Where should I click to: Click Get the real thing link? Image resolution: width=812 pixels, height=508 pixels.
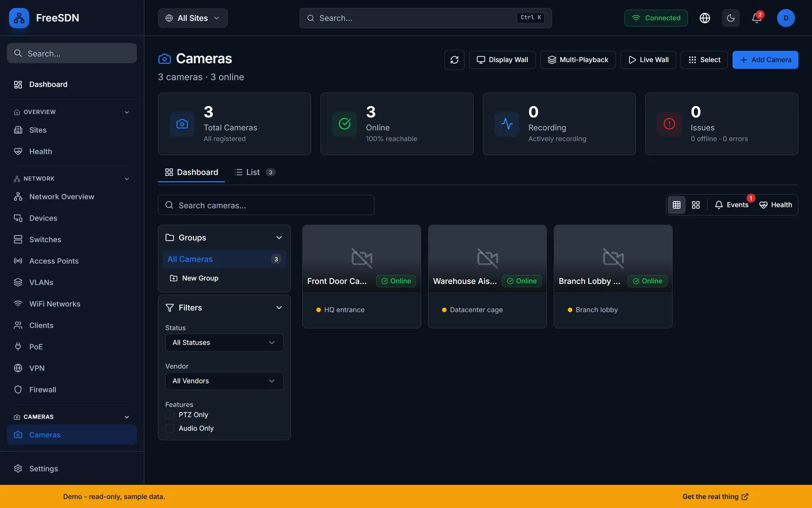click(715, 497)
